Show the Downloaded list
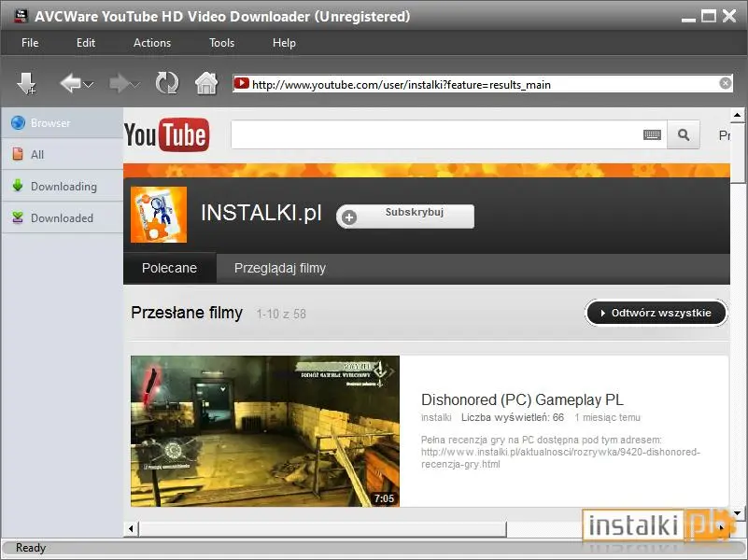The image size is (748, 560). [62, 217]
